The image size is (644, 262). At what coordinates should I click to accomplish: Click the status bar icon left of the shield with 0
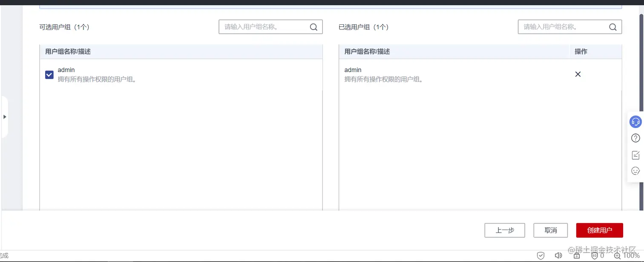tap(577, 256)
